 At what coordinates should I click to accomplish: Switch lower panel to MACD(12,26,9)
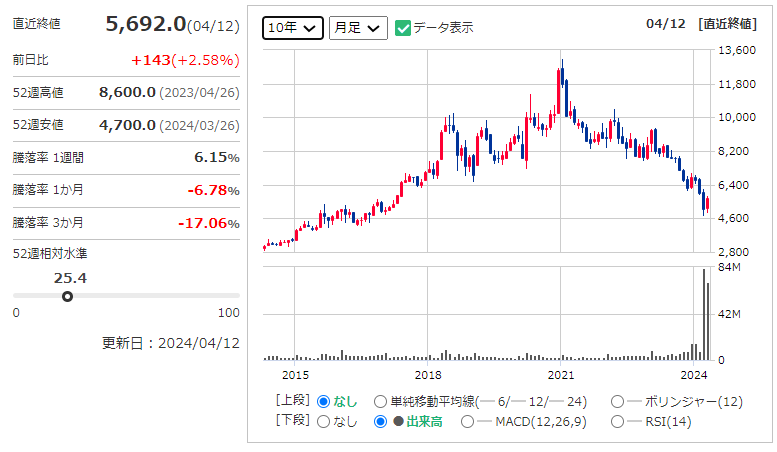[469, 422]
